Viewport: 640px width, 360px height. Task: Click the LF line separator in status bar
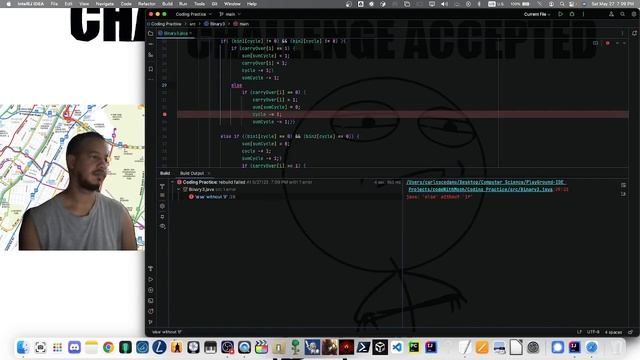coord(579,332)
